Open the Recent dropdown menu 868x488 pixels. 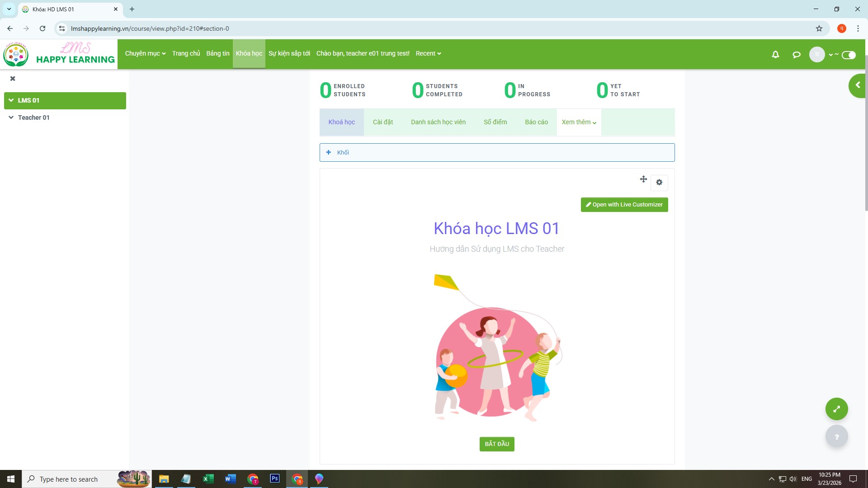pyautogui.click(x=428, y=53)
